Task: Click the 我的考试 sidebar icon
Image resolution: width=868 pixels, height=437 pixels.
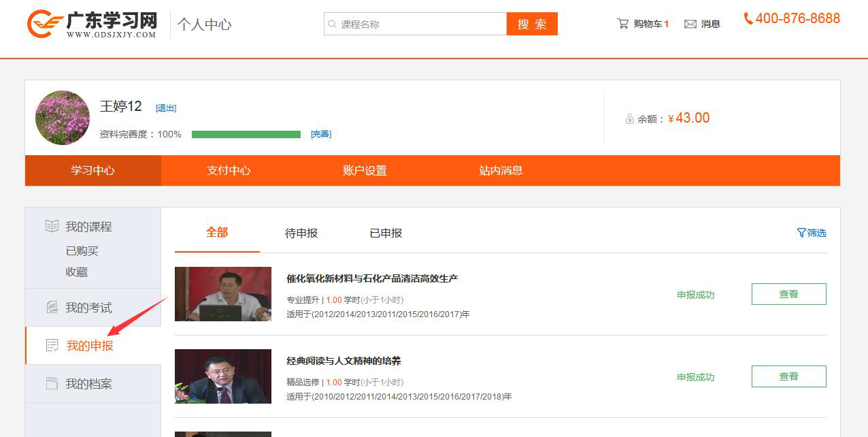Action: (52, 308)
